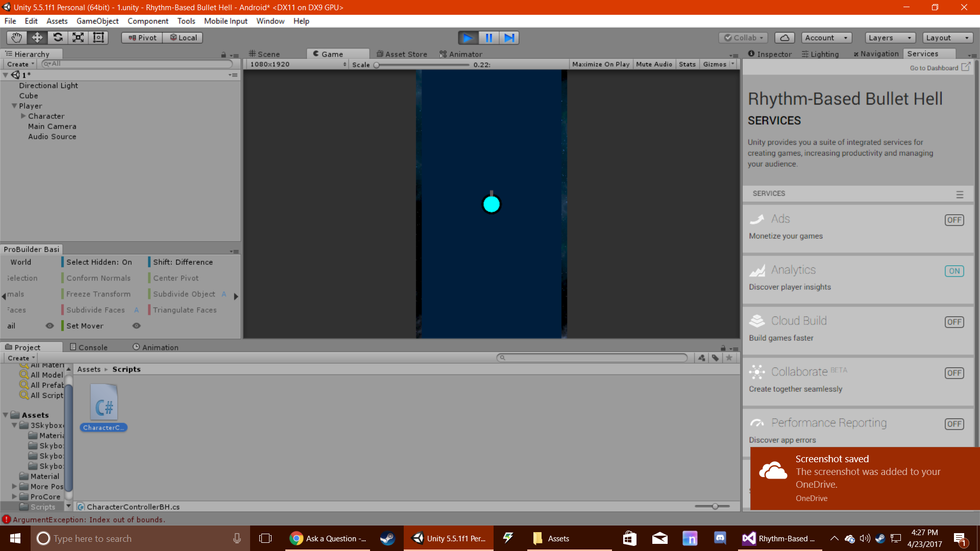Turn off the Analytics service
The width and height of the screenshot is (980, 551).
point(954,271)
